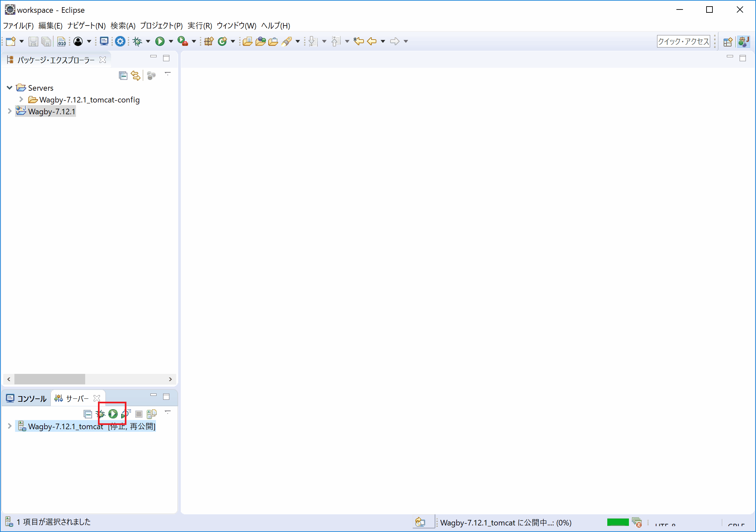This screenshot has width=756, height=532.
Task: Click the black user-profile toolbar icon
Action: click(78, 42)
